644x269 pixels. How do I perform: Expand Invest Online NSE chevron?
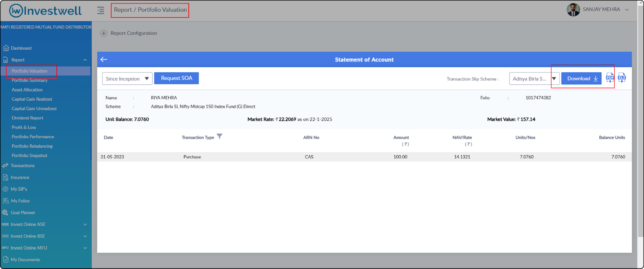coord(85,224)
